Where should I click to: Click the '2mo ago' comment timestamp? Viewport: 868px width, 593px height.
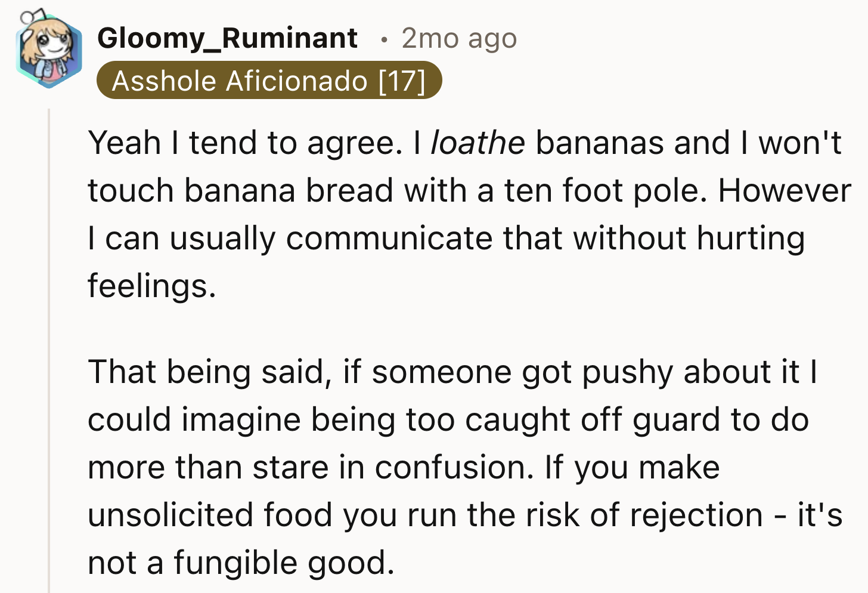458,38
